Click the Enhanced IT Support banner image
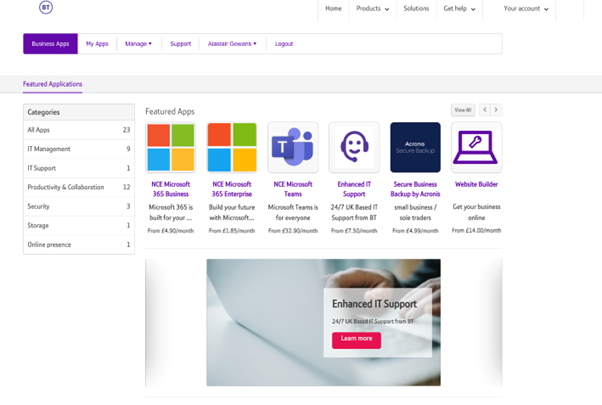This screenshot has width=602, height=405. point(324,322)
